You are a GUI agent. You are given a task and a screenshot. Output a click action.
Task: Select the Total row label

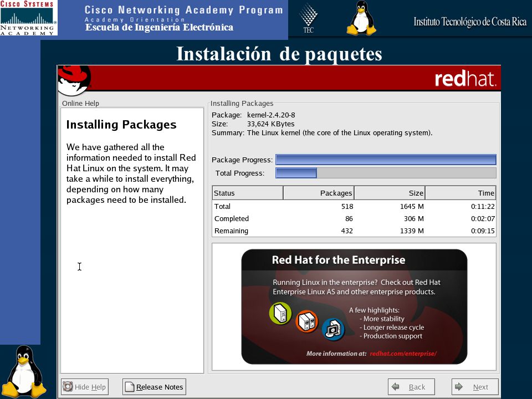[x=222, y=206]
